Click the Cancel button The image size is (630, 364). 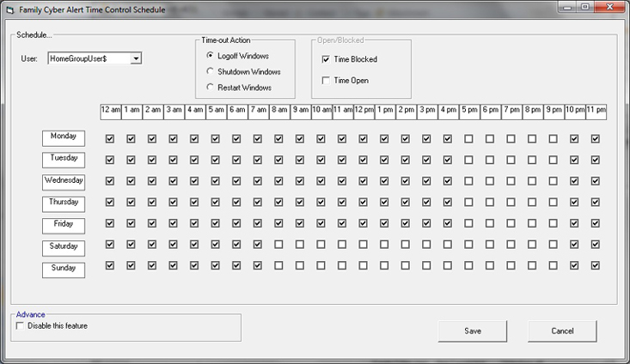tap(562, 331)
